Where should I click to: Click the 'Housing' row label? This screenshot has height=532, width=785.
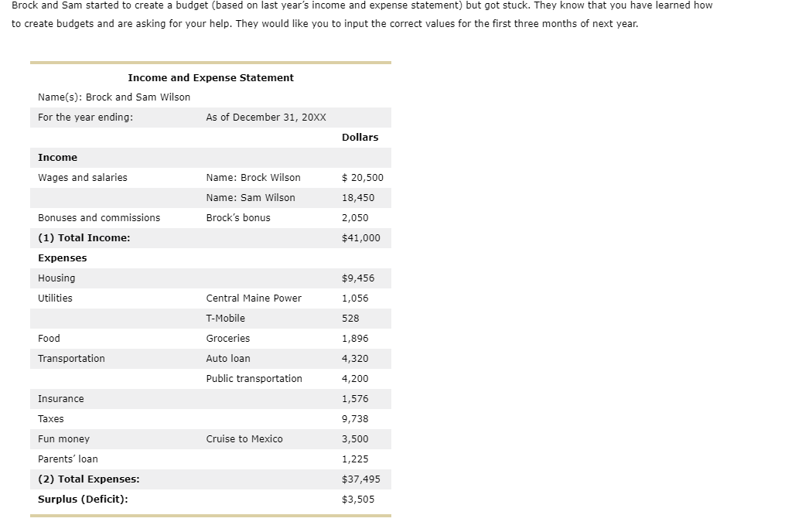click(56, 278)
